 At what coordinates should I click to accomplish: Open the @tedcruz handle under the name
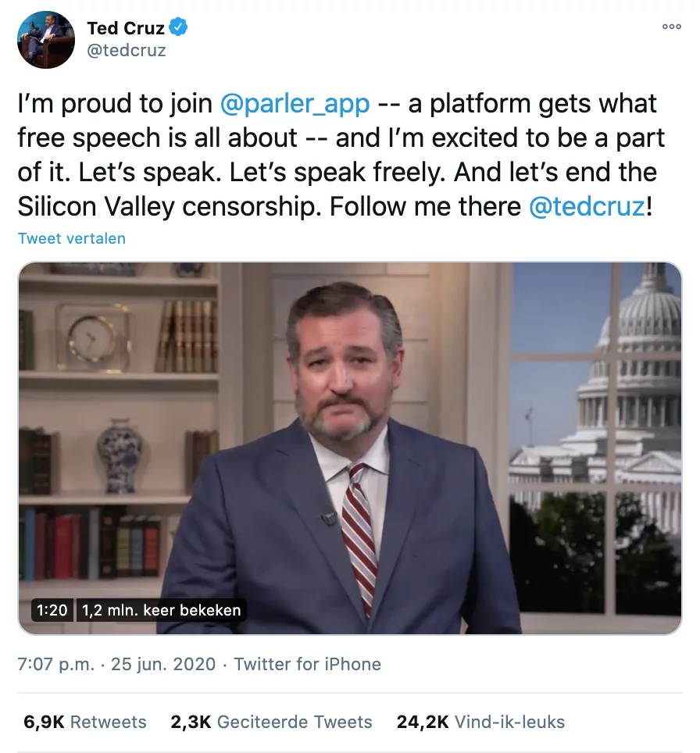126,51
